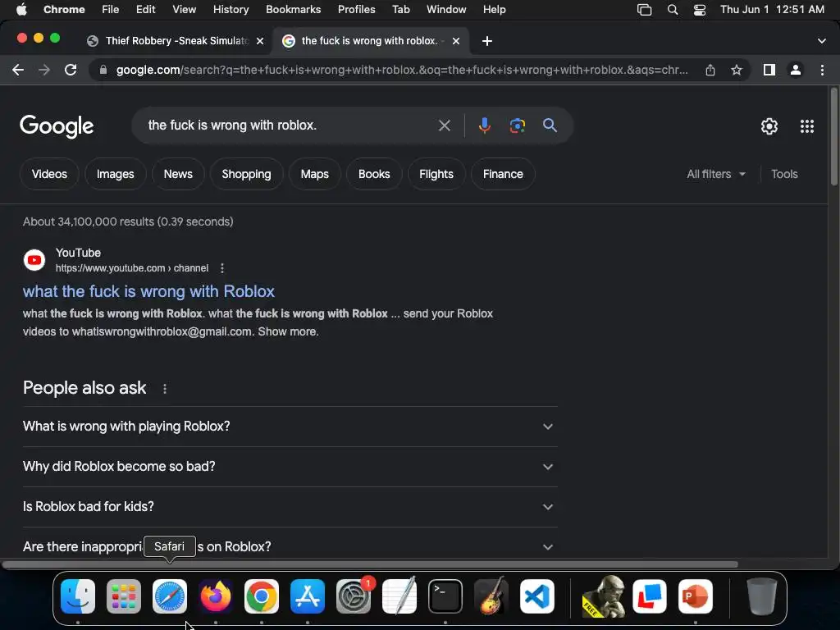Image resolution: width=840 pixels, height=630 pixels.
Task: Go to Google home via the logo
Action: [57, 126]
